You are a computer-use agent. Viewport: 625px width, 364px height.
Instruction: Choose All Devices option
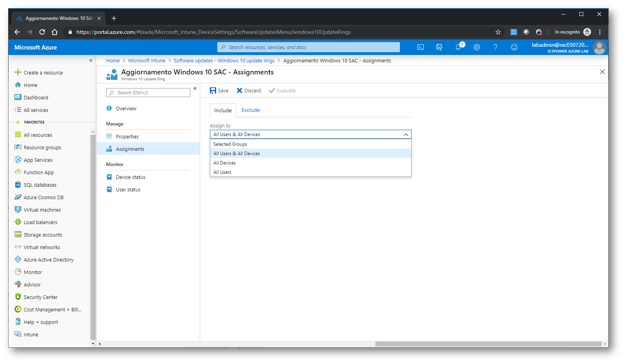click(311, 163)
